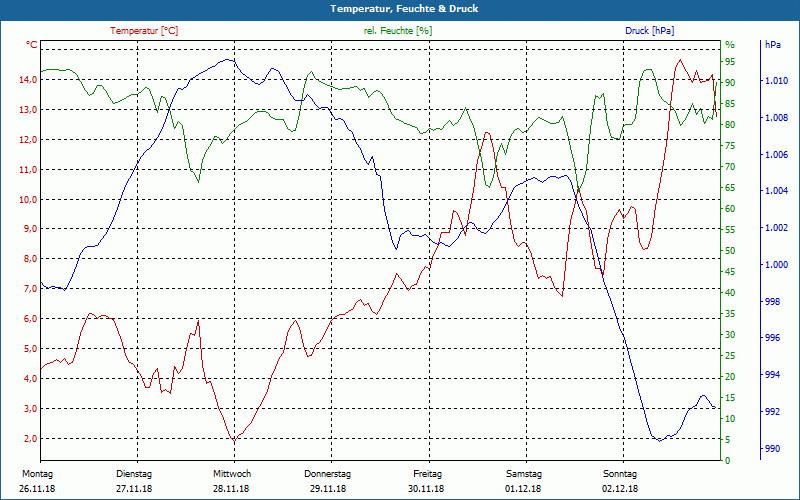This screenshot has width=800, height=500.
Task: Click the "5,0" temperature axis value
Action: coord(30,348)
